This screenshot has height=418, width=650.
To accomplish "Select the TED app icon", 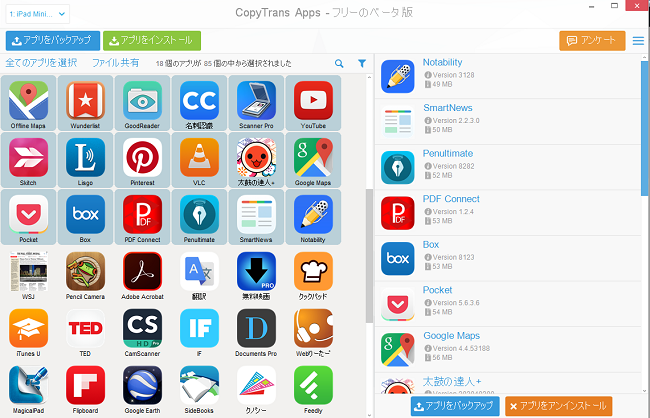I will 85,328.
